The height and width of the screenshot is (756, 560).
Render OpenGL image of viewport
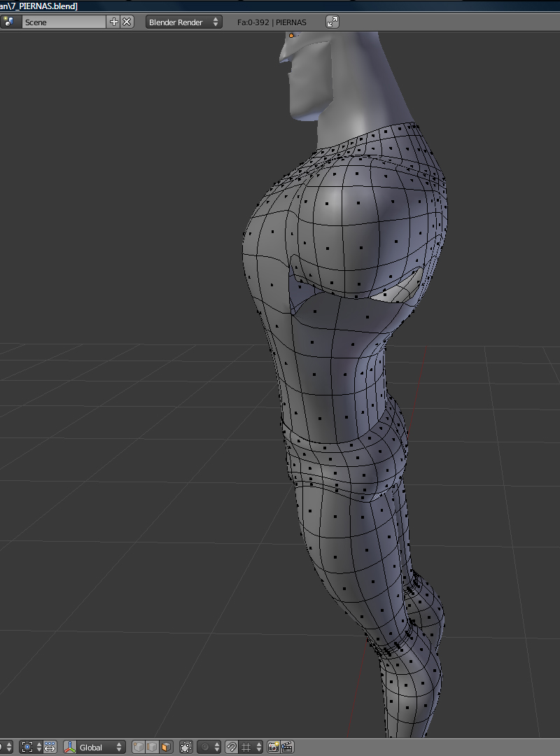pyautogui.click(x=274, y=748)
